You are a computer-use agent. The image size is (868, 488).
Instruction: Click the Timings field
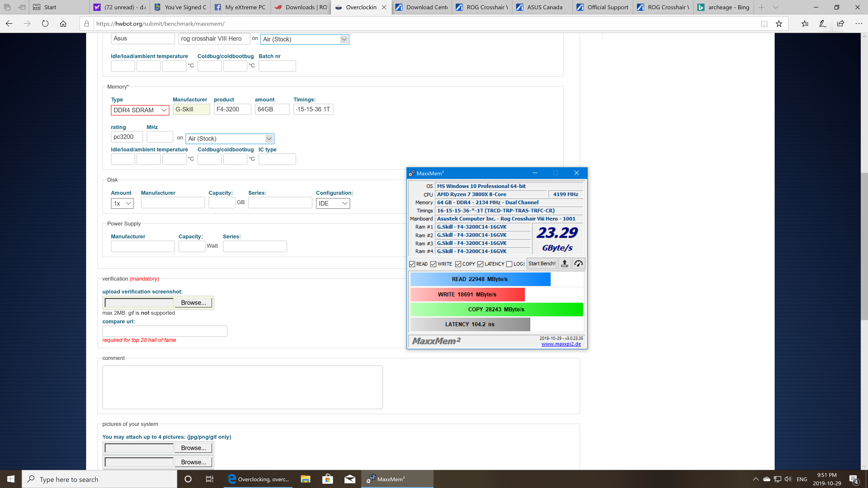pyautogui.click(x=313, y=109)
